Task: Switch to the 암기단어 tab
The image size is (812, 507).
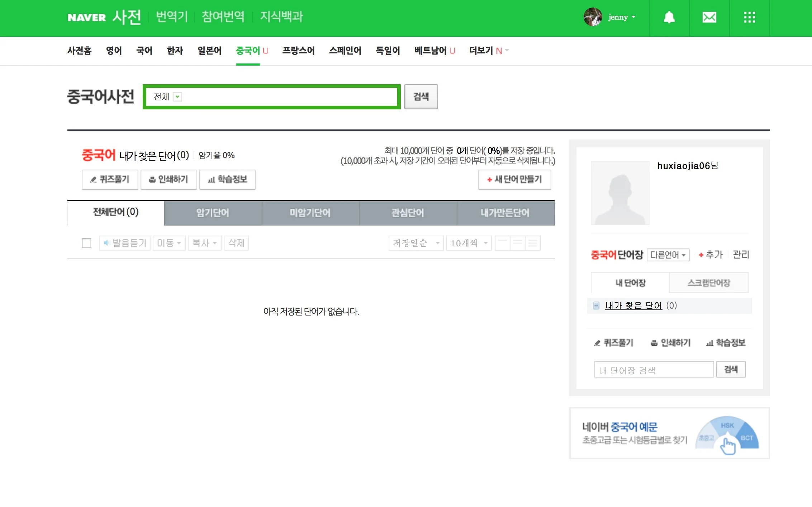Action: (x=213, y=213)
